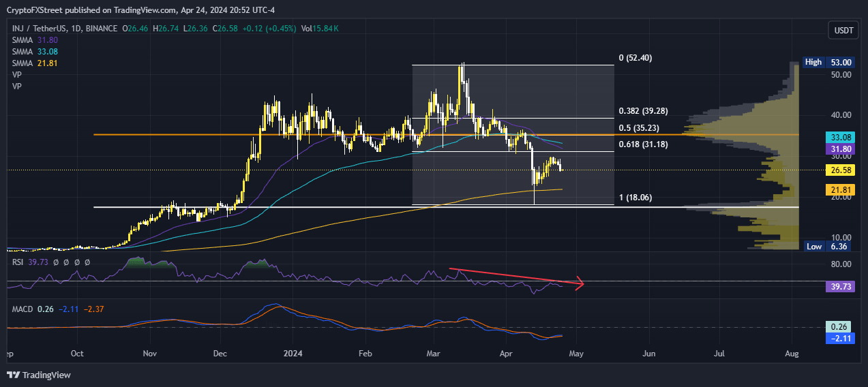Viewport: 868px width, 387px height.
Task: Click the red RSI trend arrow head
Action: tap(580, 283)
